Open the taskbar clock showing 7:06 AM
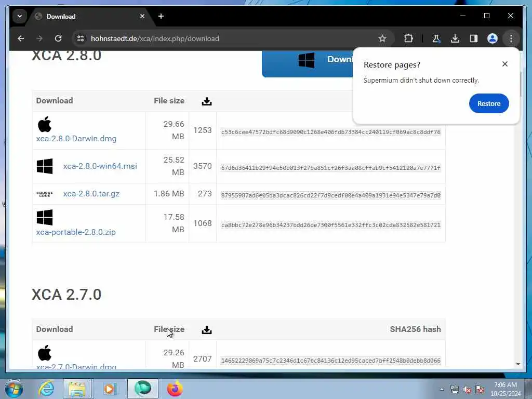 [x=506, y=389]
